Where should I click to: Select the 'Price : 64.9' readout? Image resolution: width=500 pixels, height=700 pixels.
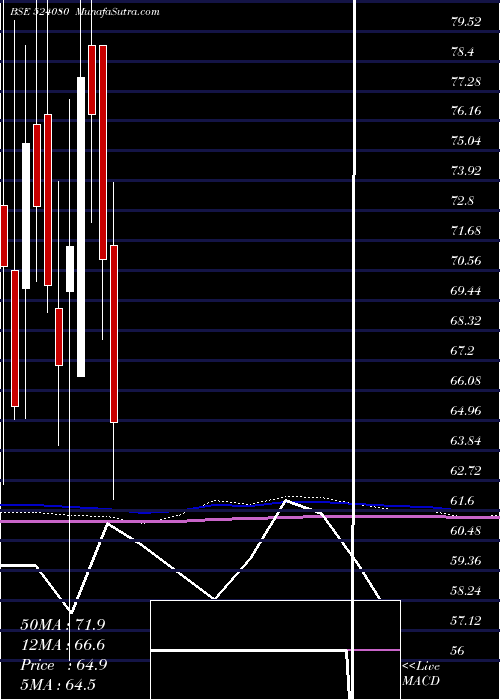click(64, 665)
